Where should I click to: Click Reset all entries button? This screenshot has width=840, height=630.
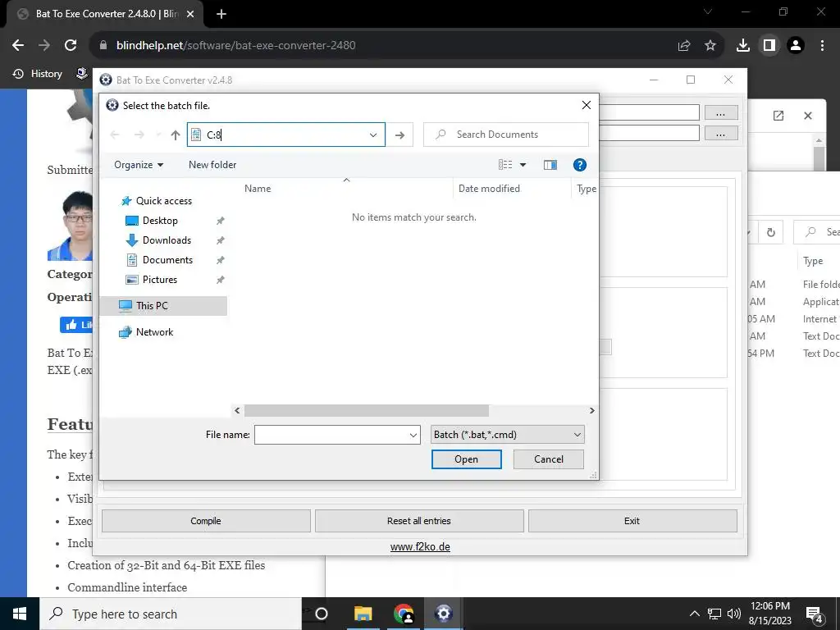pos(419,521)
